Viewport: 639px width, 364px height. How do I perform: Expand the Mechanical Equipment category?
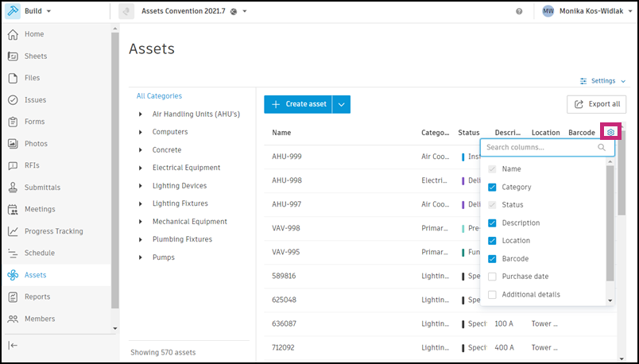[141, 222]
